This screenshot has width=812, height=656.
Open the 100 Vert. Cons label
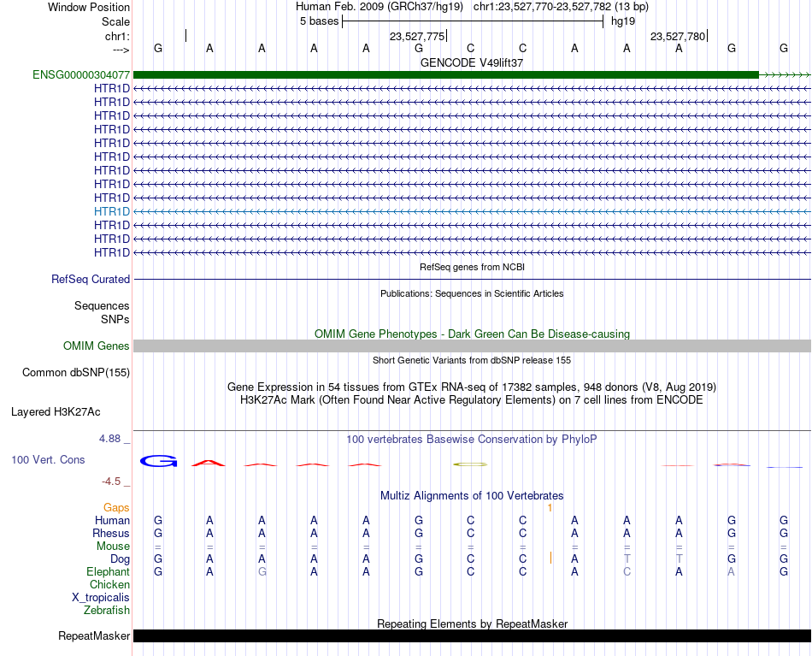point(48,459)
